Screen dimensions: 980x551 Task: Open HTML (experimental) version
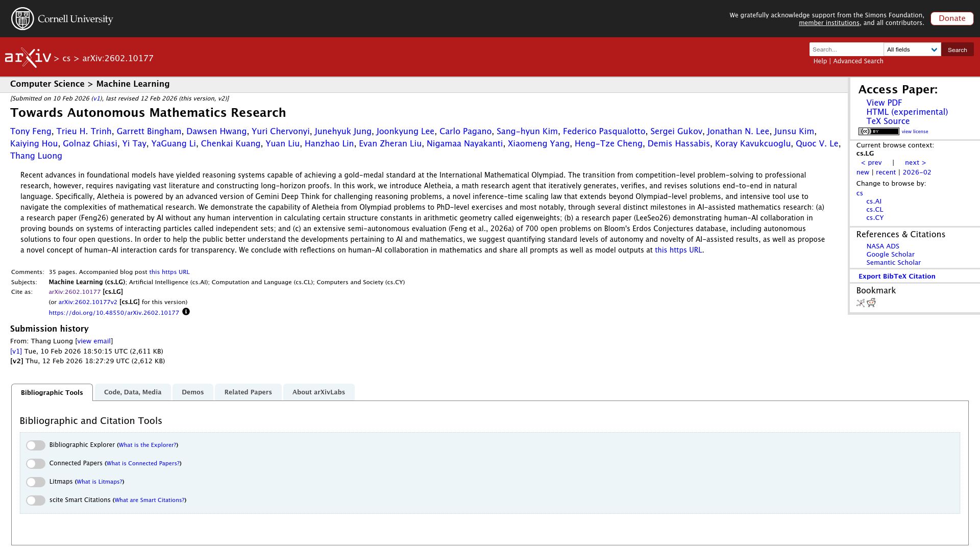click(907, 112)
